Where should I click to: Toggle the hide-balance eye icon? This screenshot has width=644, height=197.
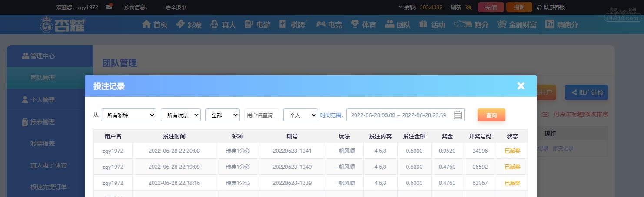tap(468, 7)
